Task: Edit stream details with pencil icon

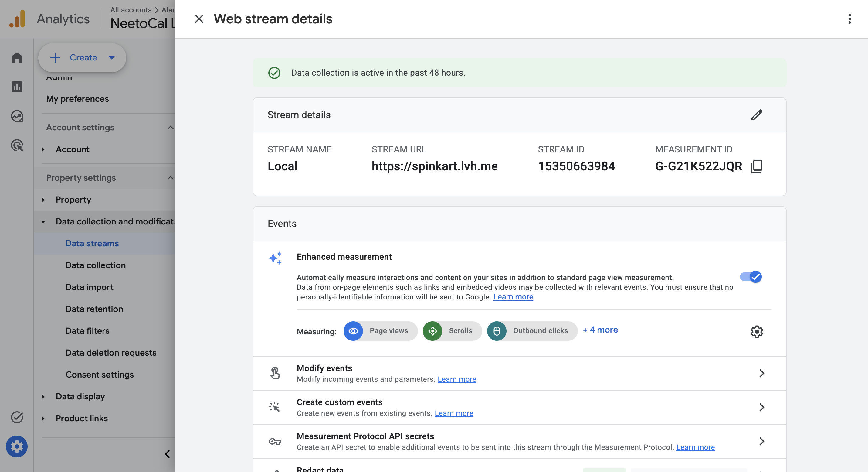Action: (757, 115)
